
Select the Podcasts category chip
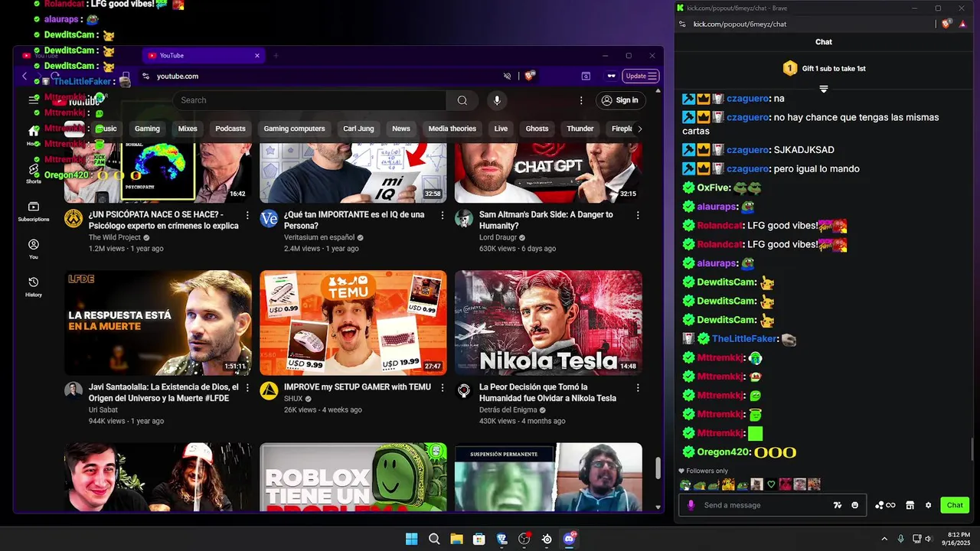pyautogui.click(x=230, y=129)
